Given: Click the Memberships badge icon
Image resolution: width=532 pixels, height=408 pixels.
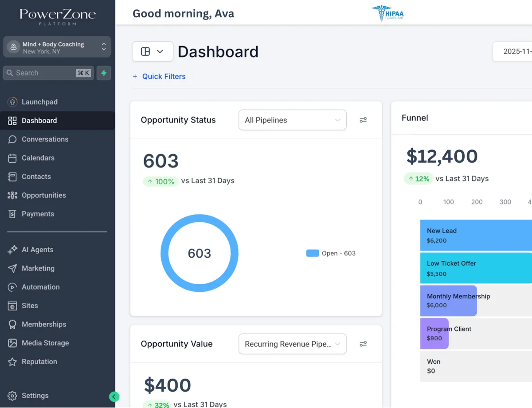Looking at the screenshot, I should tap(12, 324).
